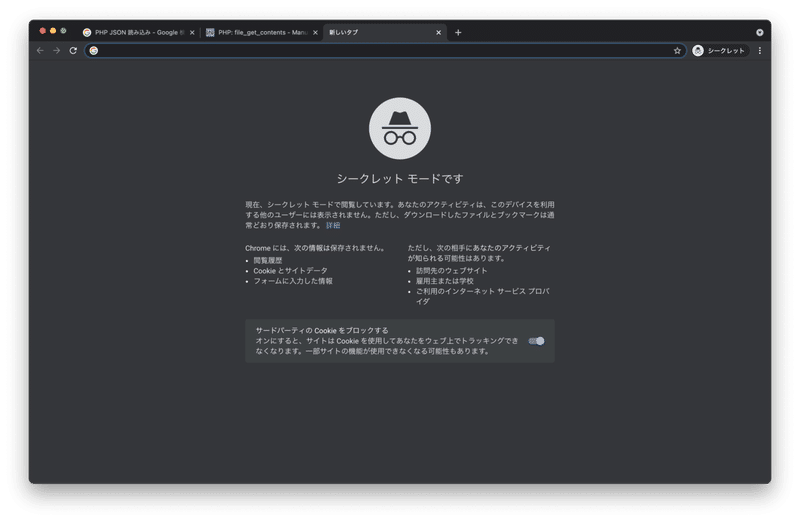Focus the address bar input field
Image resolution: width=800 pixels, height=522 pixels.
pos(385,51)
